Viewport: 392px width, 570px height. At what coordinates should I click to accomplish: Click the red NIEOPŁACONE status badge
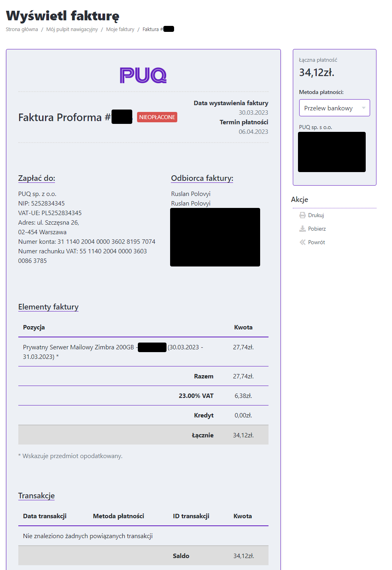[x=157, y=117]
